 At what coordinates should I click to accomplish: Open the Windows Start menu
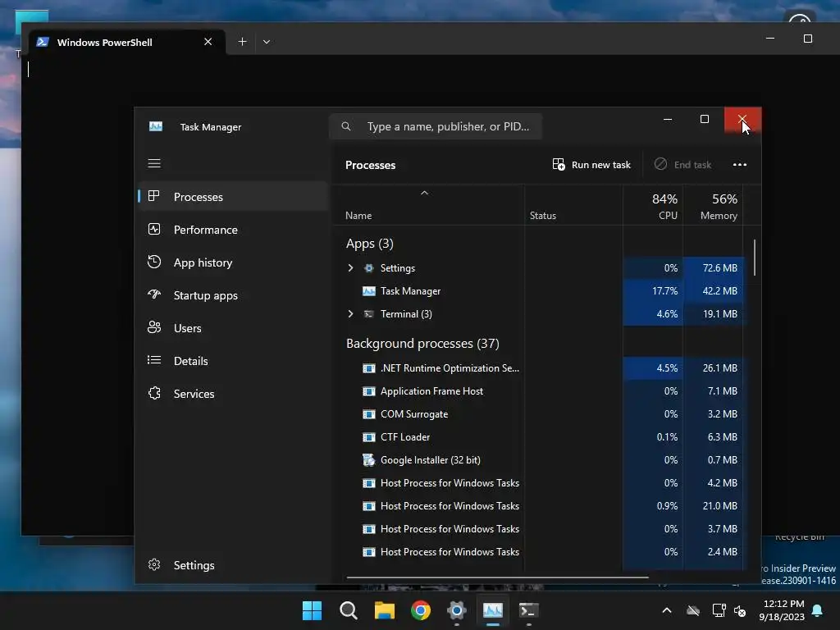(312, 610)
